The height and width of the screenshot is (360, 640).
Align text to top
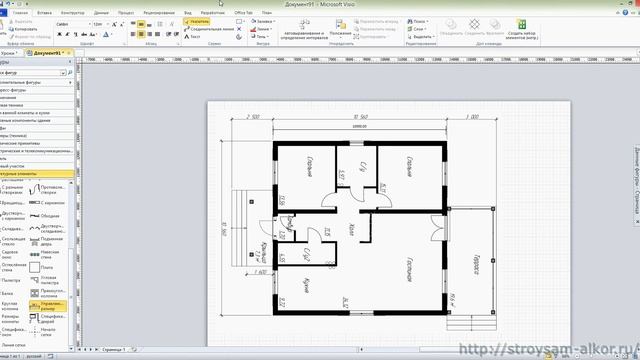pos(133,24)
